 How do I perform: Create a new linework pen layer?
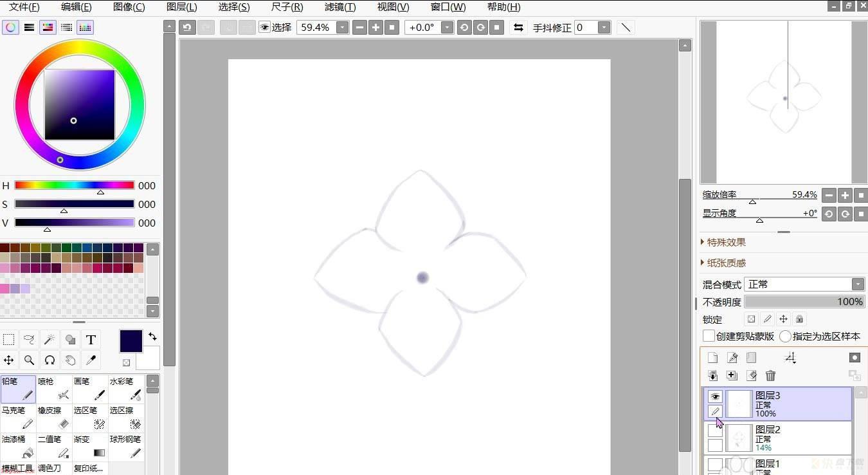click(732, 358)
